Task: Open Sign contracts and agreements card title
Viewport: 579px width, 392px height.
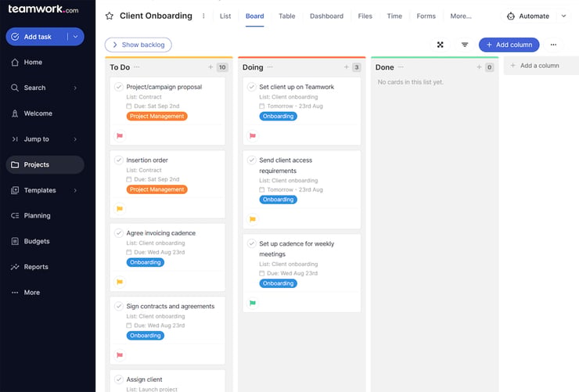Action: [x=171, y=307]
